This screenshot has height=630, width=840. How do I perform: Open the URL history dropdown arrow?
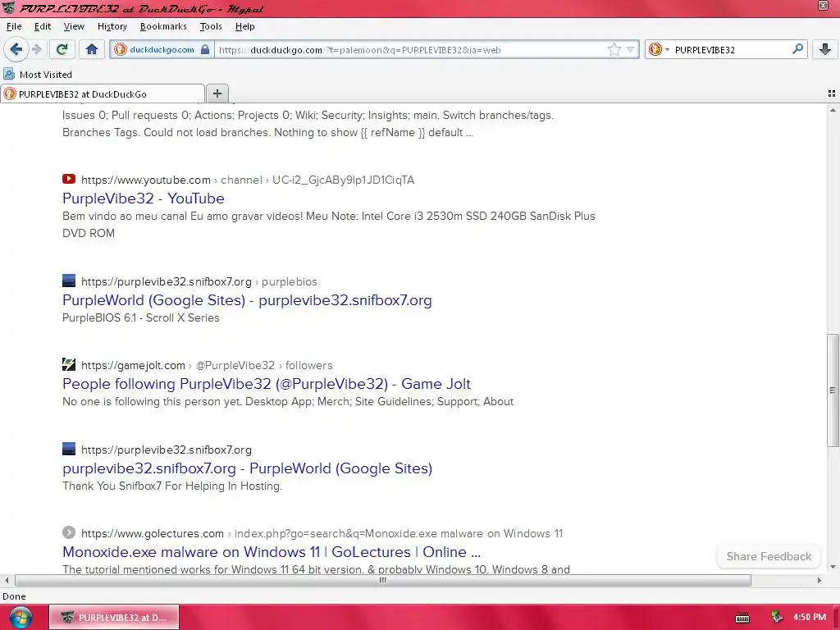pos(631,50)
